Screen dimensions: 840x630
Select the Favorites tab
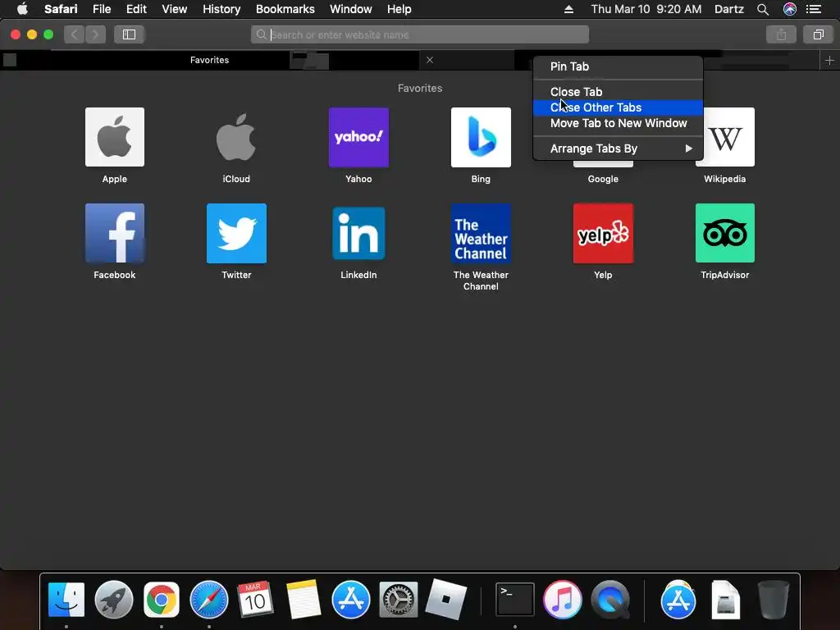click(209, 60)
